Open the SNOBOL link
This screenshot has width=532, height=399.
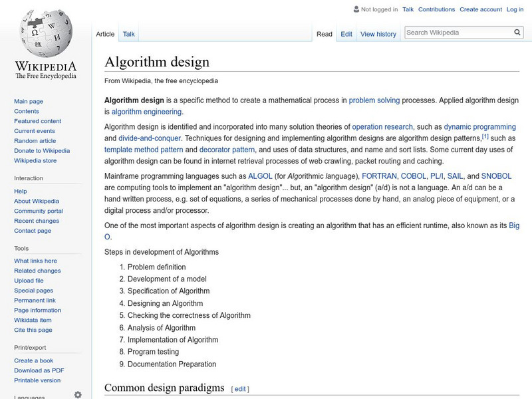pos(496,176)
